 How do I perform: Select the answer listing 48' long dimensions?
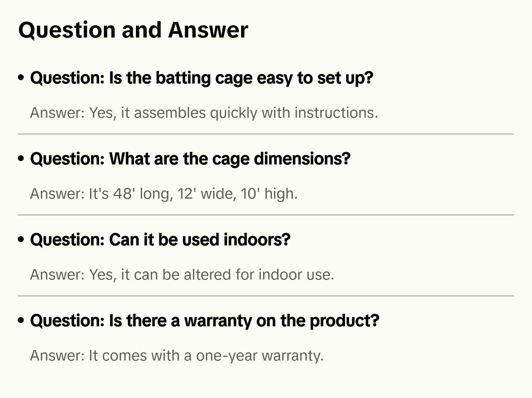[164, 194]
